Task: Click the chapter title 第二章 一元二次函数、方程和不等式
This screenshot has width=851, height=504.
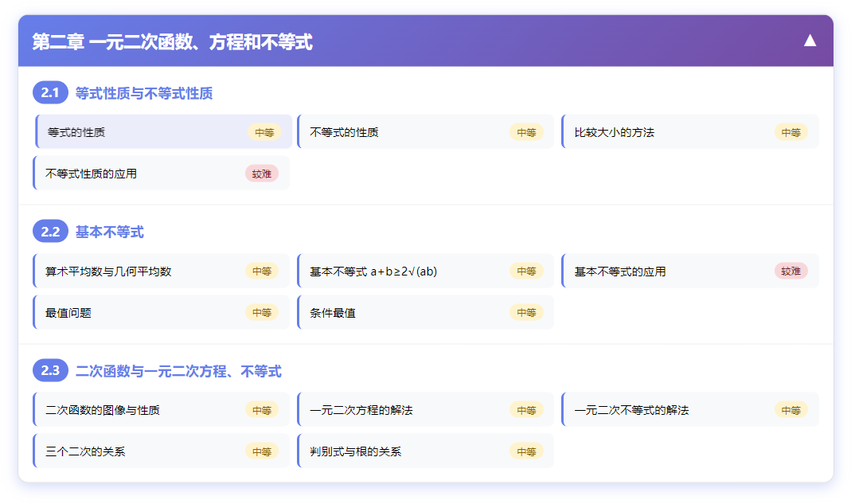Action: [173, 42]
